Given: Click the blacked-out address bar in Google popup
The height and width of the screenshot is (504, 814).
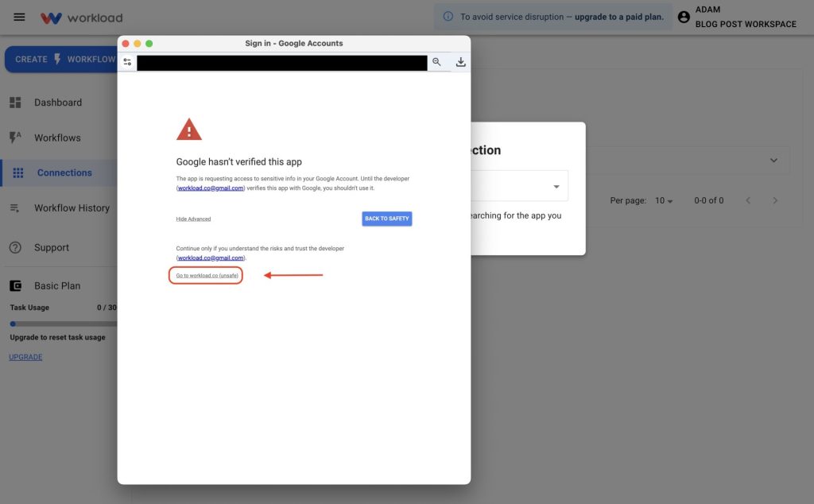Looking at the screenshot, I should click(282, 63).
